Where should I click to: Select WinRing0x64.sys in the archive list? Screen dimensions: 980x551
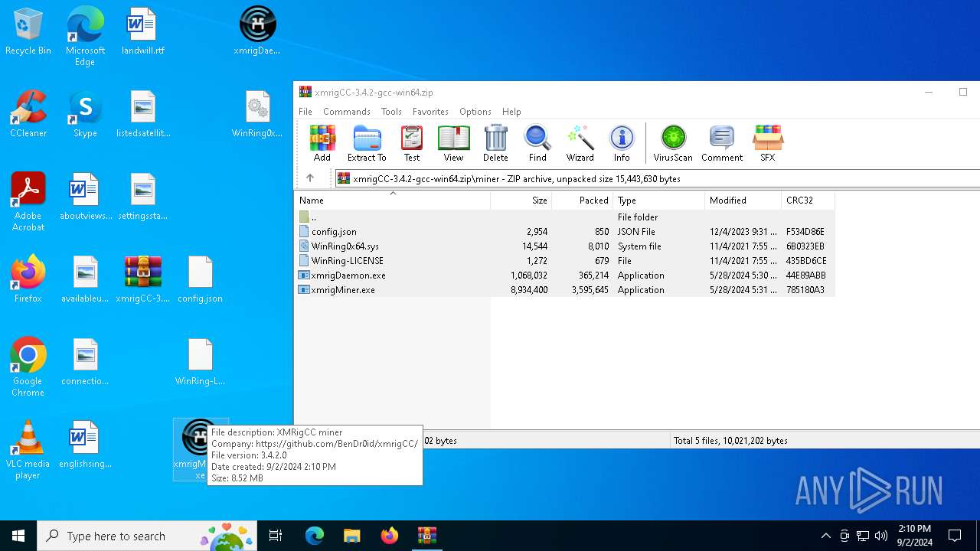565,246
